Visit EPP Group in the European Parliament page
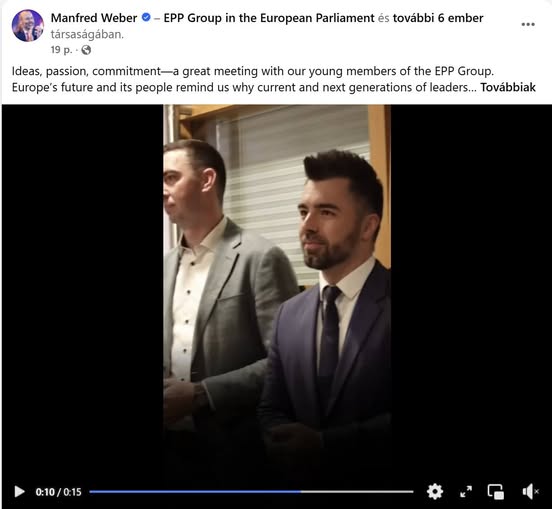552x509 pixels. click(x=269, y=18)
